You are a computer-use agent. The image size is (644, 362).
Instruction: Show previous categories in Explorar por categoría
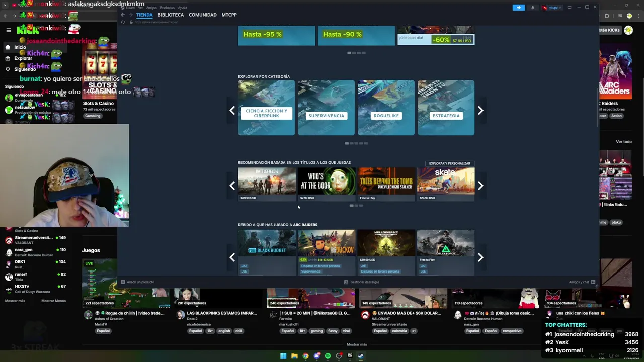coord(232,110)
